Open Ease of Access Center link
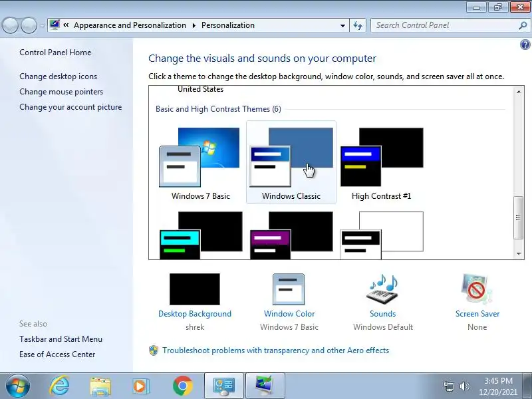 click(x=57, y=354)
